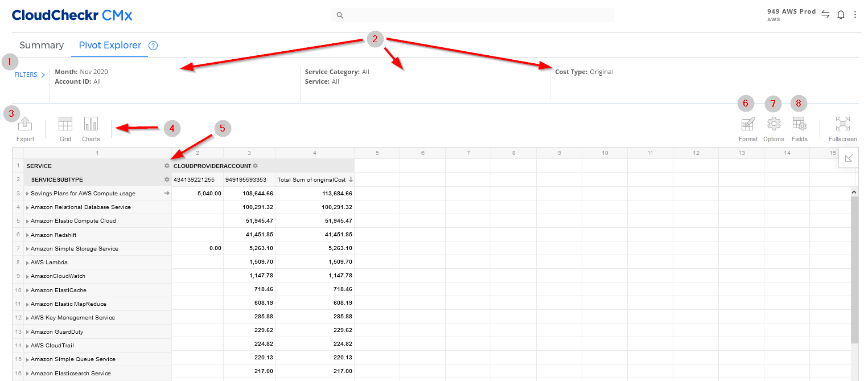Click the Month: Nov 2020 filter
The height and width of the screenshot is (381, 868).
(x=81, y=72)
